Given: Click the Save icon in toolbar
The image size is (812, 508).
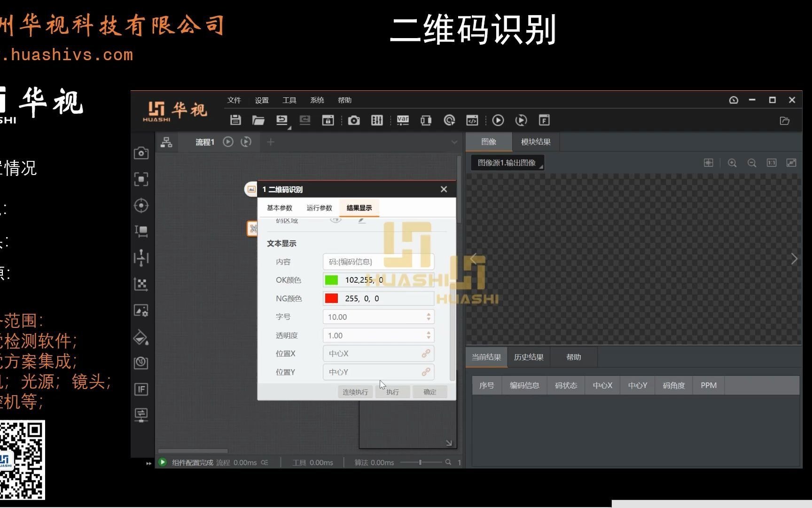Looking at the screenshot, I should point(235,120).
